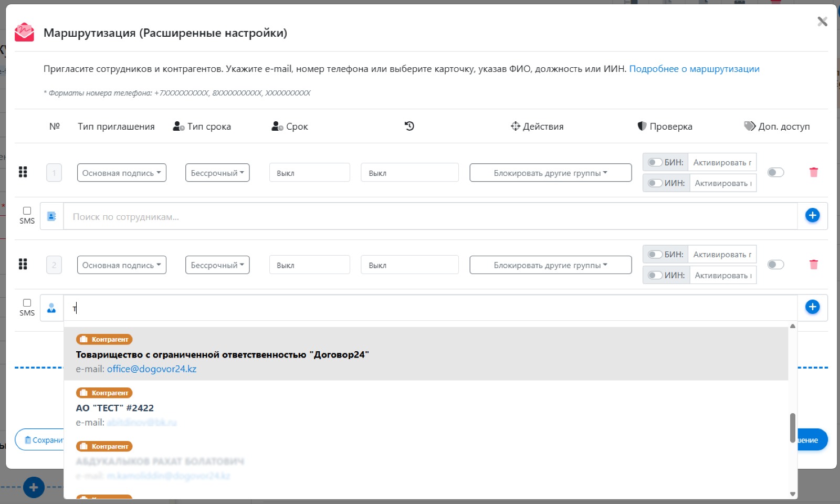The height and width of the screenshot is (504, 840).
Task: Open Блокировать другие группы dropdown in group 1
Action: pyautogui.click(x=550, y=173)
